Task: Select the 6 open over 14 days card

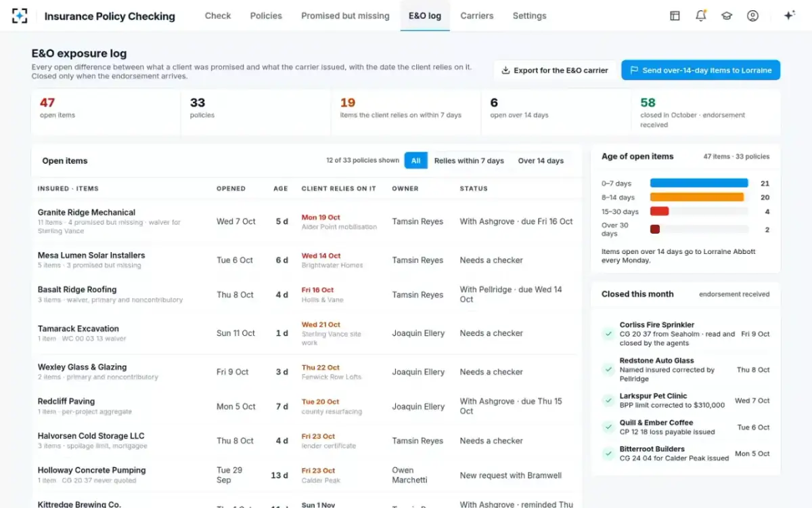Action: coord(556,112)
